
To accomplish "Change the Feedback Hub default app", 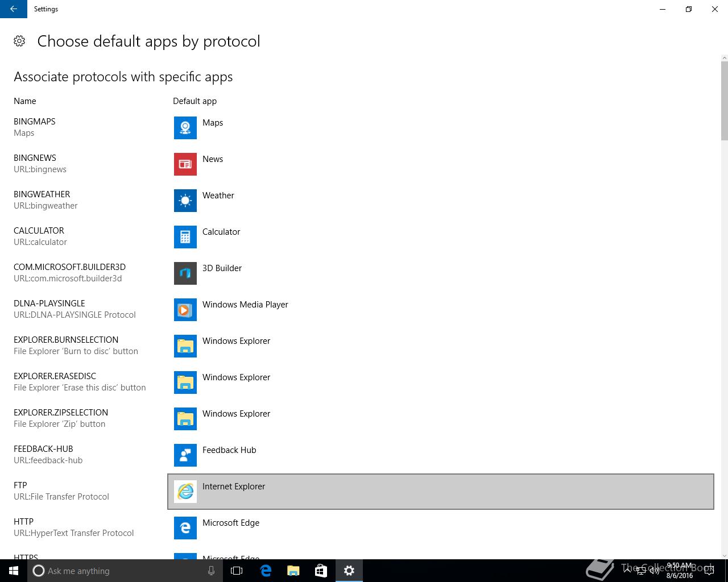I will tap(441, 455).
